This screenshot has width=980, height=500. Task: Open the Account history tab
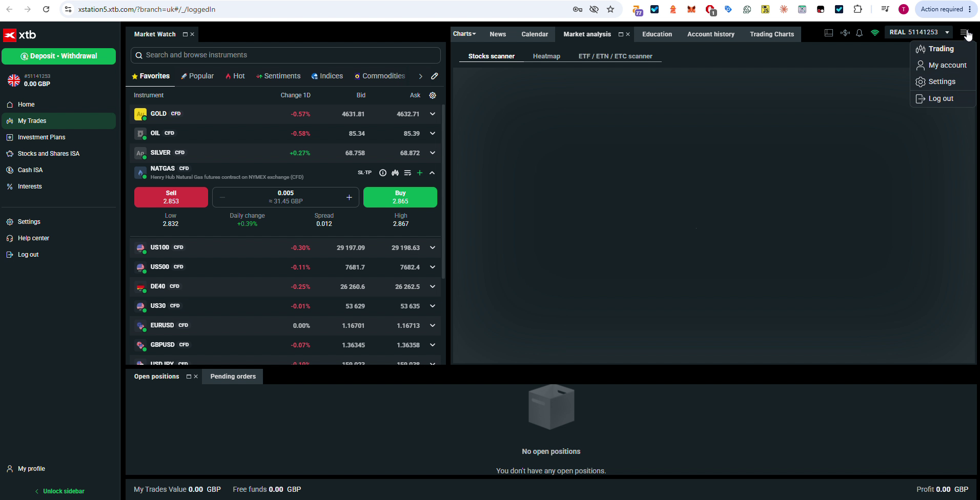click(x=710, y=34)
